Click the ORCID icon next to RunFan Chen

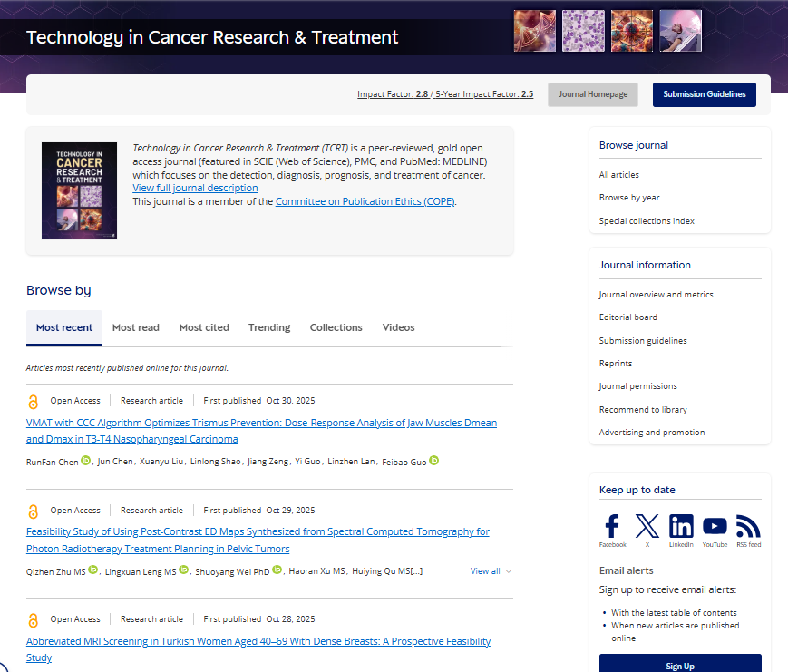(x=84, y=461)
